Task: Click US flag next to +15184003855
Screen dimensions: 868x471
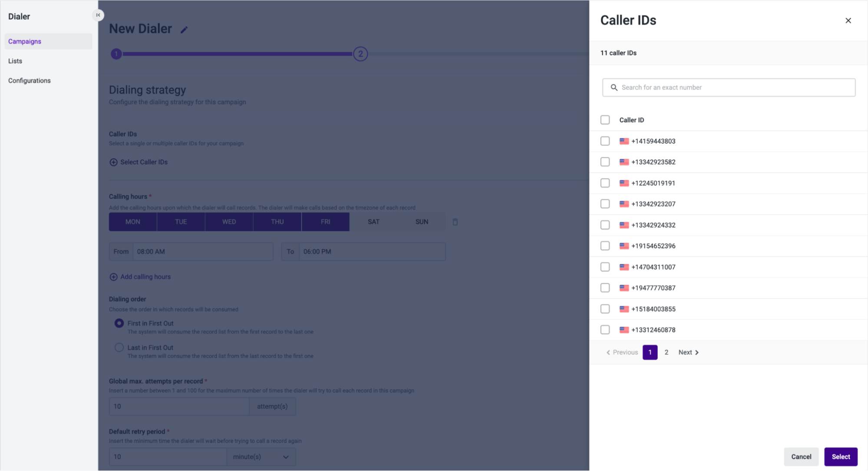Action: coord(624,309)
